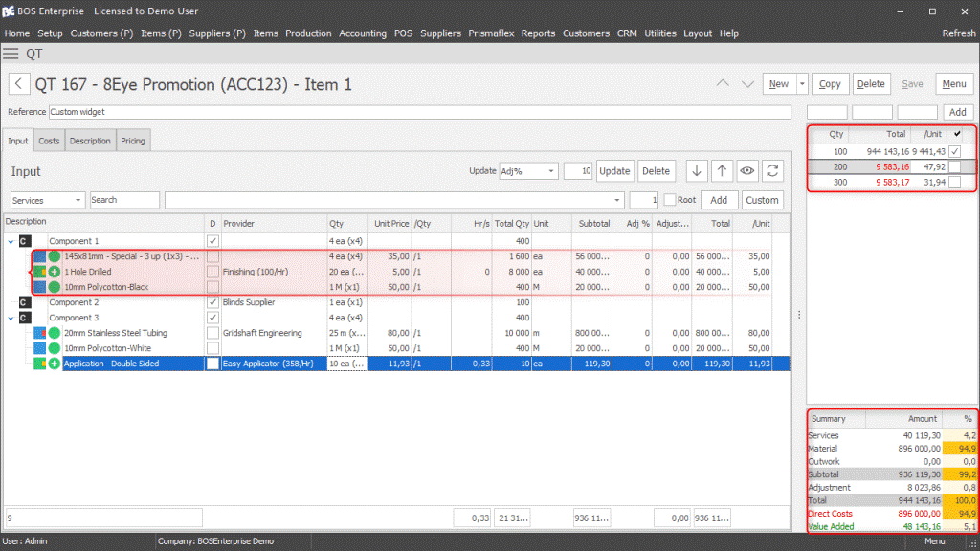
Task: Click the Search input field
Action: coord(124,200)
